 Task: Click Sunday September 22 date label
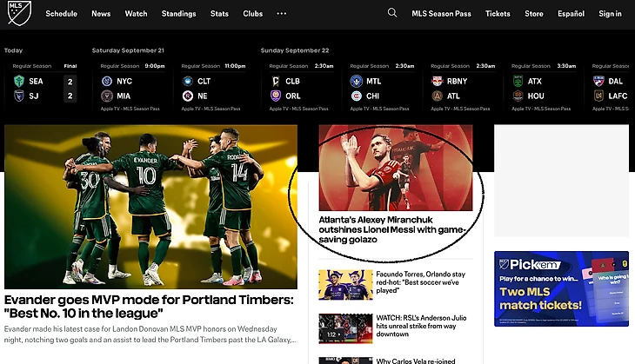[x=295, y=50]
